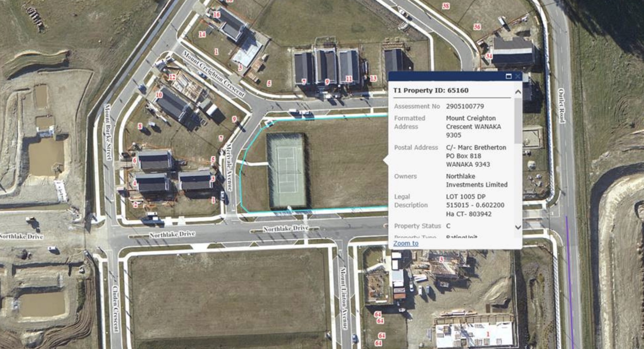The image size is (644, 349).
Task: Click the Merivale Avenue street label
Action: coord(229,167)
